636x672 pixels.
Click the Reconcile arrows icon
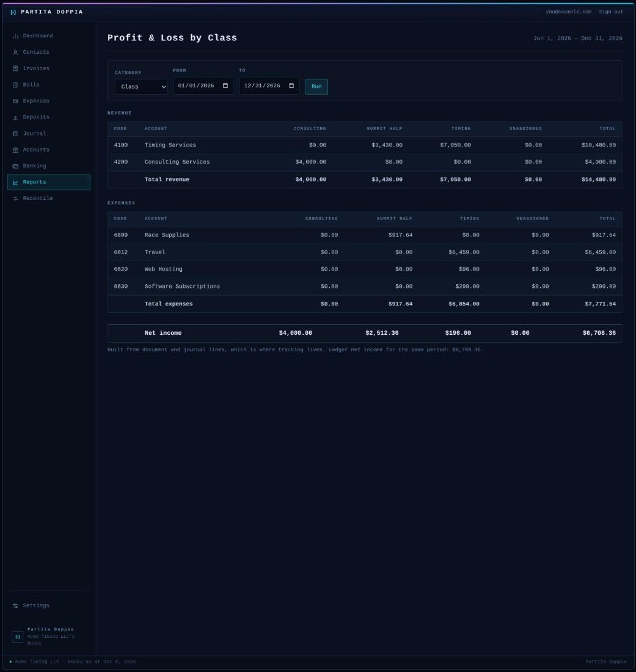pos(15,199)
